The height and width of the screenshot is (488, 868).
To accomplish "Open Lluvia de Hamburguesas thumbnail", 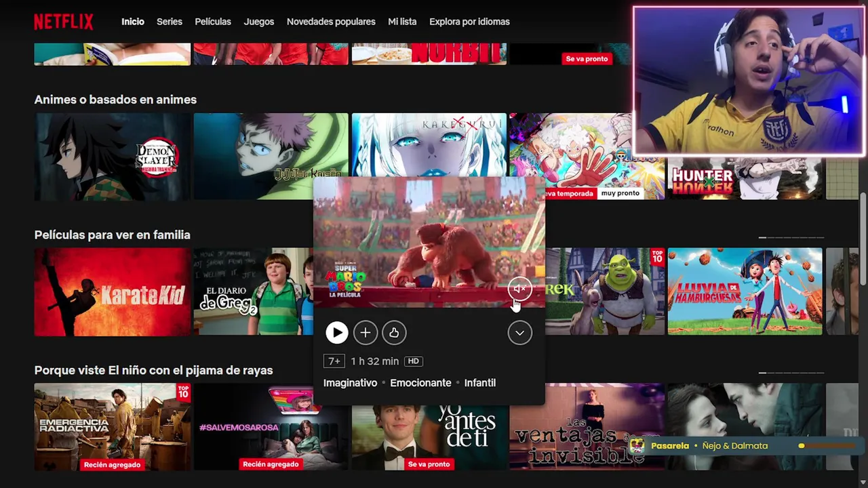I will 745,291.
